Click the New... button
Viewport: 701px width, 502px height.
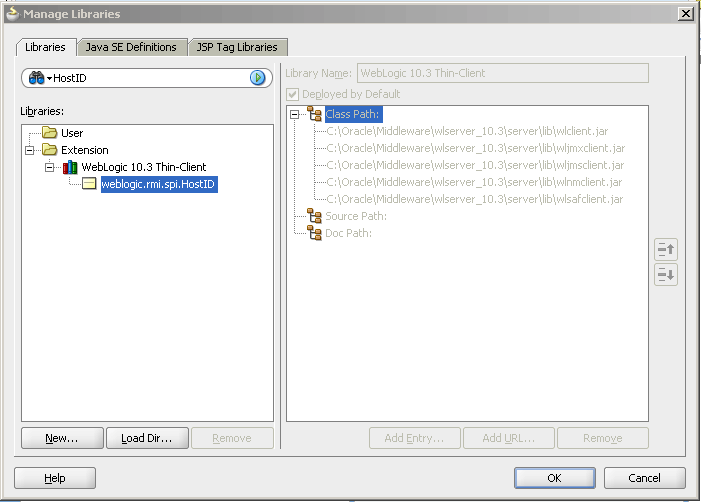pyautogui.click(x=62, y=438)
